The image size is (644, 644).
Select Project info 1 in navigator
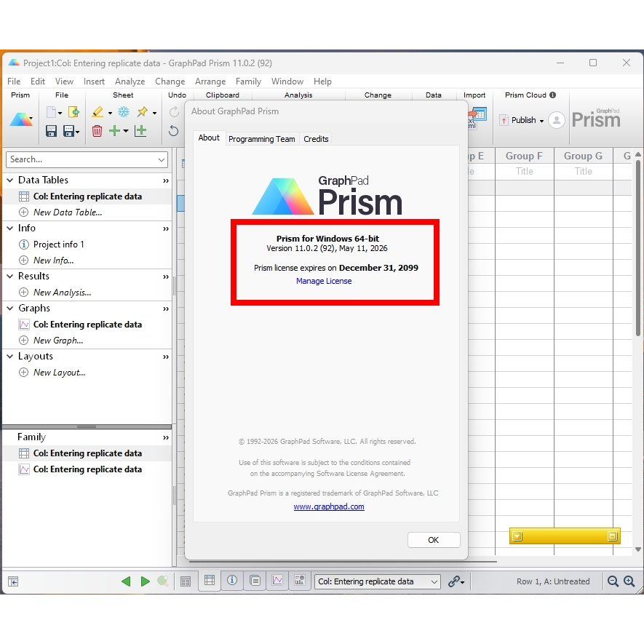[58, 244]
